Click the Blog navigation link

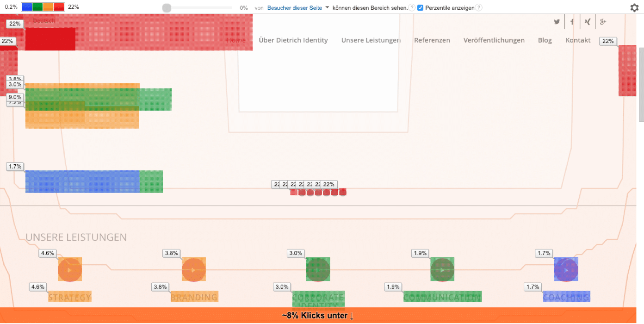[x=545, y=40]
